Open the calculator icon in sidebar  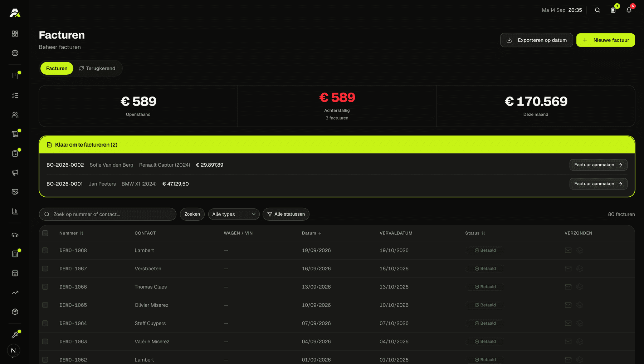(x=15, y=254)
